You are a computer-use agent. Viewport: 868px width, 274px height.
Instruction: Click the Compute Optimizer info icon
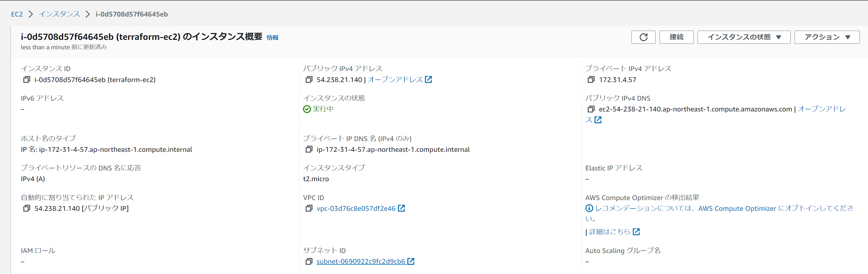pyautogui.click(x=589, y=208)
